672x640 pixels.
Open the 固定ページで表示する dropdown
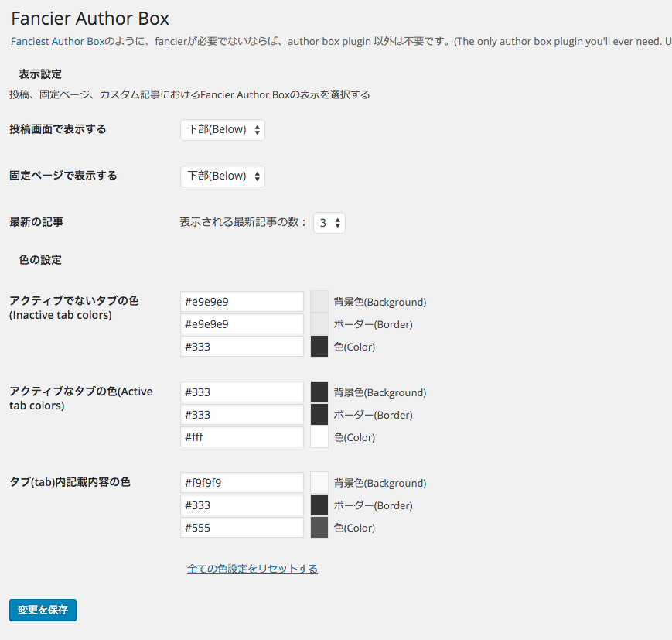[223, 176]
